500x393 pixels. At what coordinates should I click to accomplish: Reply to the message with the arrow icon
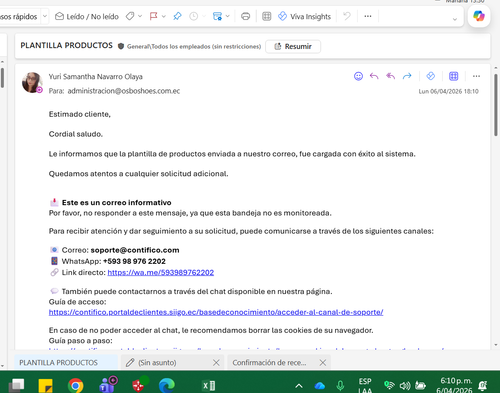pyautogui.click(x=374, y=76)
